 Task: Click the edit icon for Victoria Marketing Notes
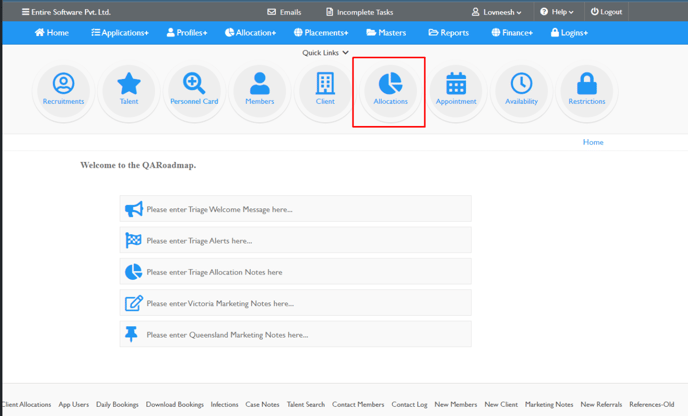pyautogui.click(x=133, y=303)
